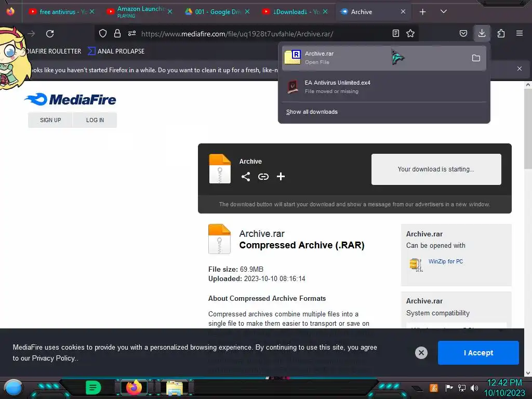The height and width of the screenshot is (399, 532).
Task: Open the MEDIAFIRE ROULETTER bookmark
Action: 53,51
